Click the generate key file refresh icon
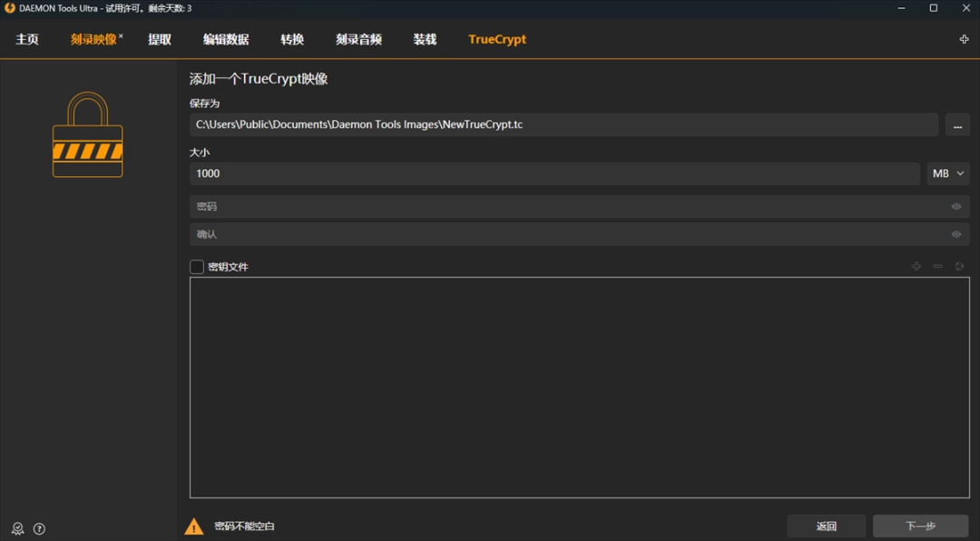This screenshot has height=541, width=980. pyautogui.click(x=960, y=266)
